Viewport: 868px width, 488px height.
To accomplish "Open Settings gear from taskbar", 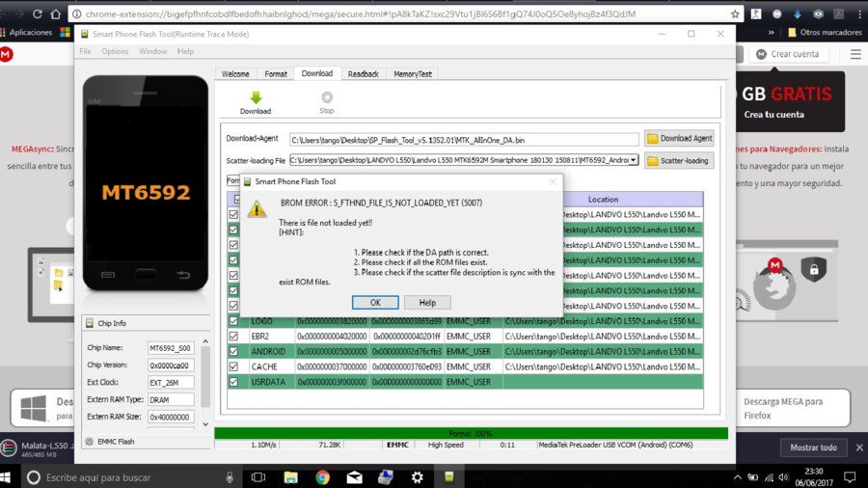I will point(418,477).
